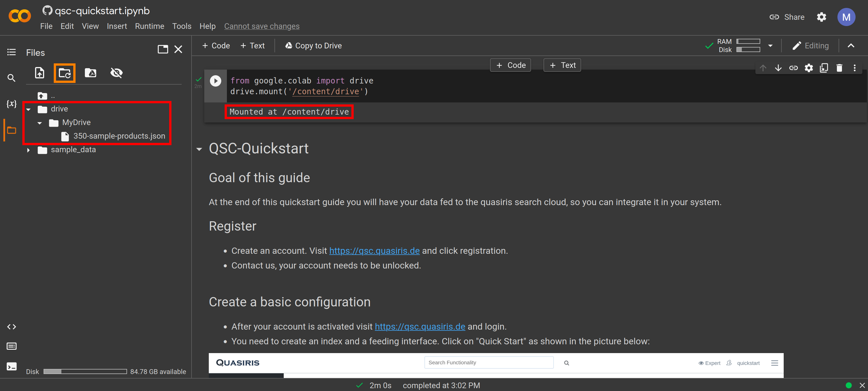868x391 pixels.
Task: Toggle show hidden files eye icon
Action: 116,73
